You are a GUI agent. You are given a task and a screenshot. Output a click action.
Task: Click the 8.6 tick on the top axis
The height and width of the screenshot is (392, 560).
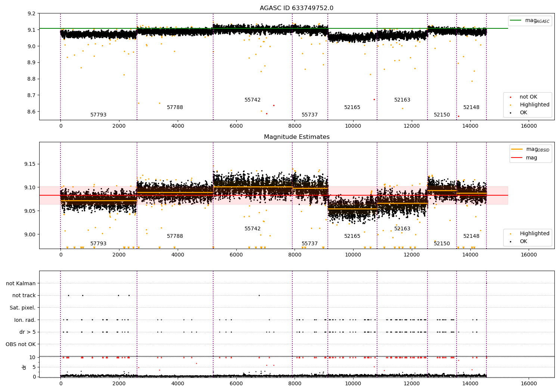(31, 112)
